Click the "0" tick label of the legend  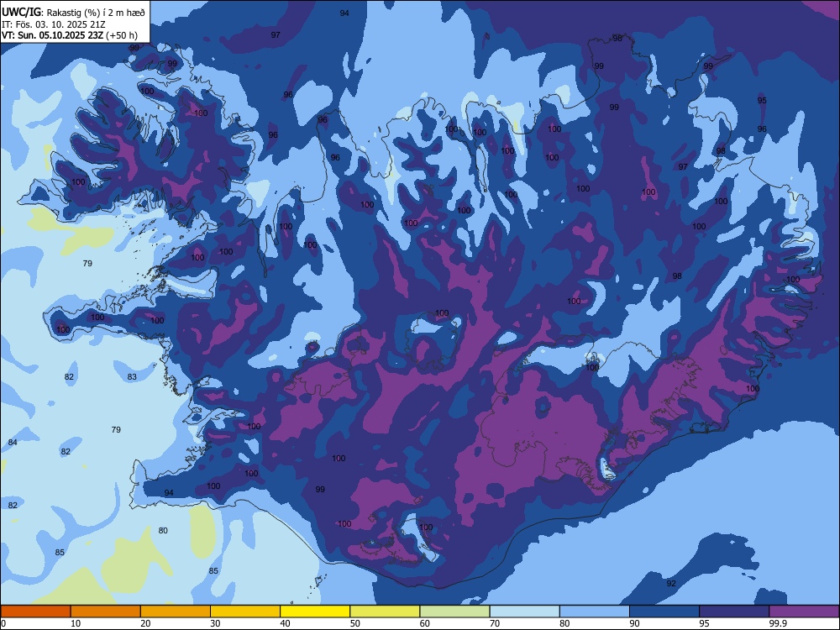[x=3, y=623]
